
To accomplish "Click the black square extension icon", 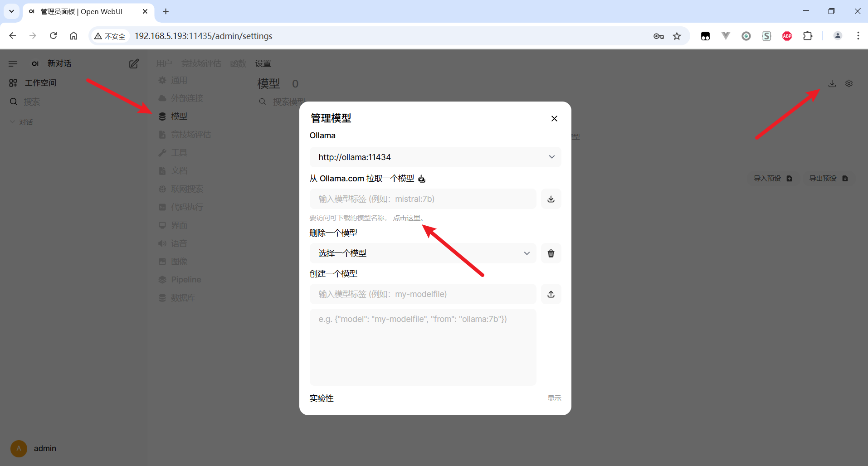I will tap(705, 36).
